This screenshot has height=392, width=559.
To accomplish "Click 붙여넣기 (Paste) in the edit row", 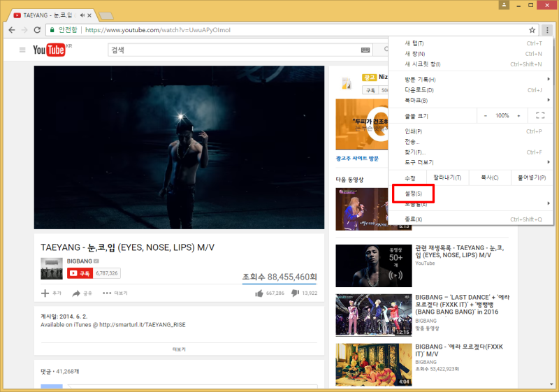I will click(x=532, y=177).
